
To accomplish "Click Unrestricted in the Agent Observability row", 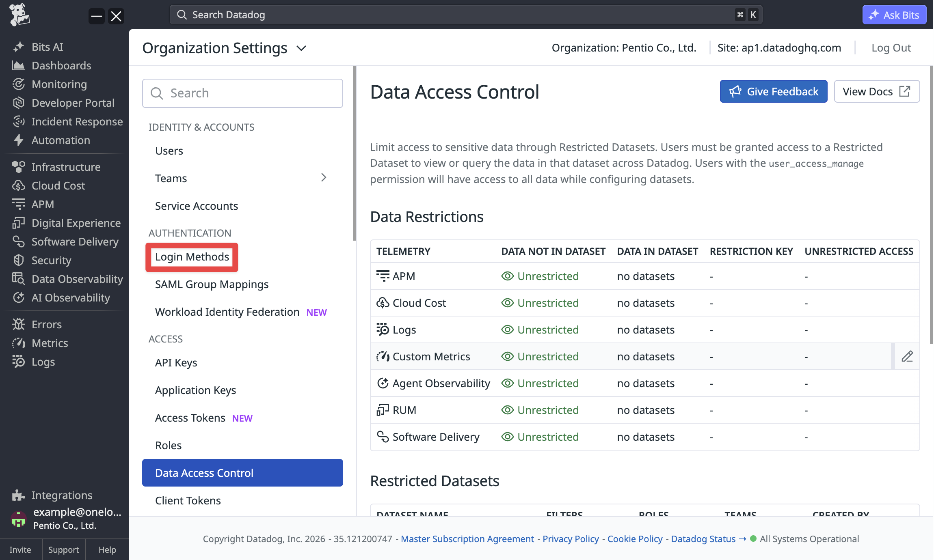I will [x=548, y=383].
